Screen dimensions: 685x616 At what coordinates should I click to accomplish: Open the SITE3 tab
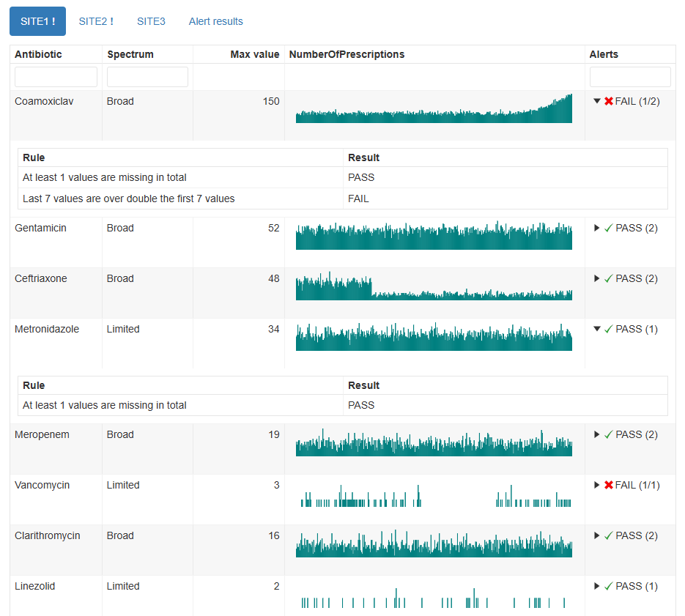pyautogui.click(x=151, y=21)
